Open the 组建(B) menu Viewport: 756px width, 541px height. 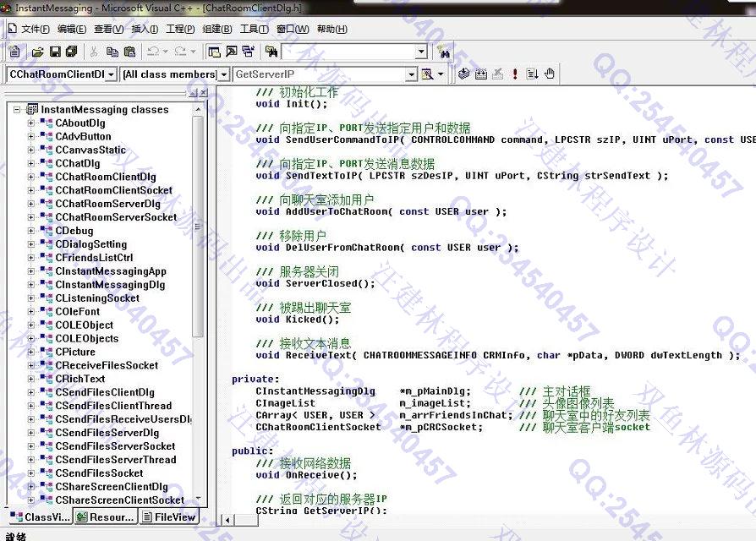[217, 30]
